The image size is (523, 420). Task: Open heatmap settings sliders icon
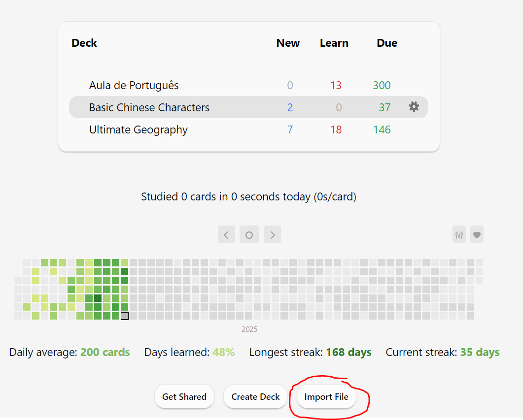459,234
